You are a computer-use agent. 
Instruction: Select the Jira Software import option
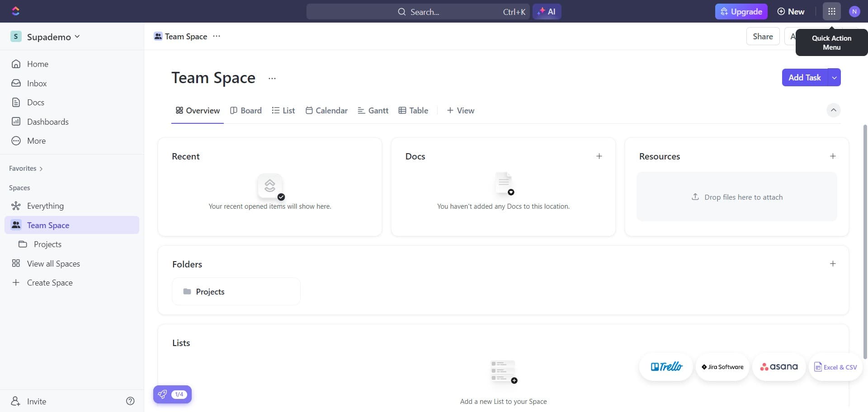(722, 367)
